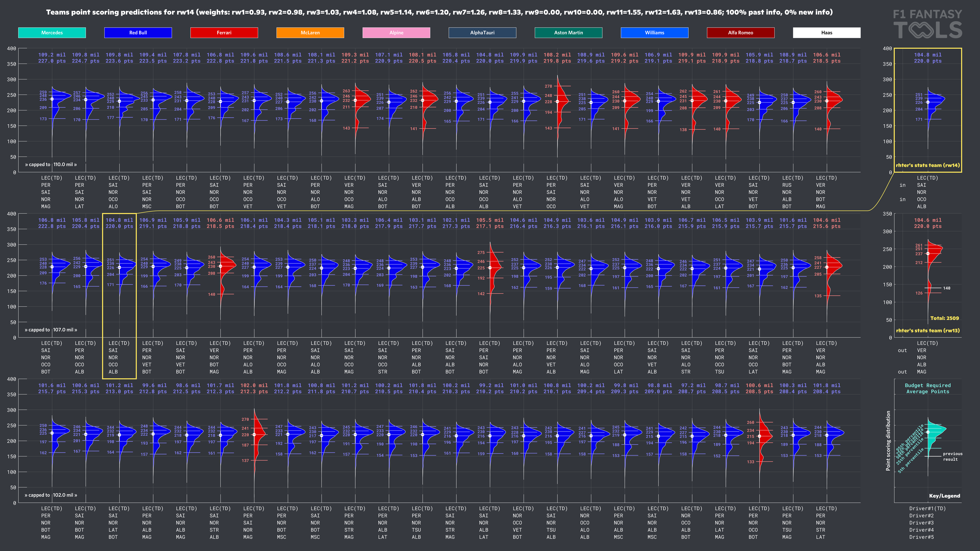
Task: Toggle the Alfa Romeo team visibility
Action: 741,33
